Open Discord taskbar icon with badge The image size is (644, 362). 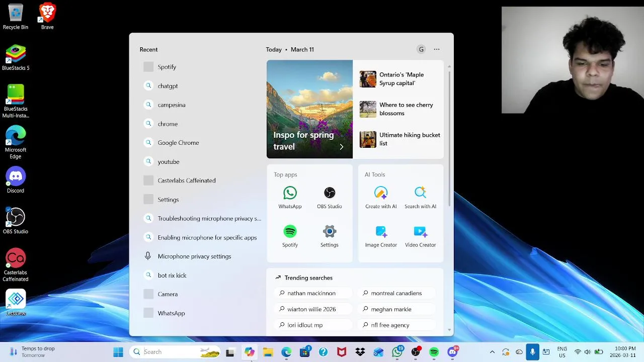453,352
